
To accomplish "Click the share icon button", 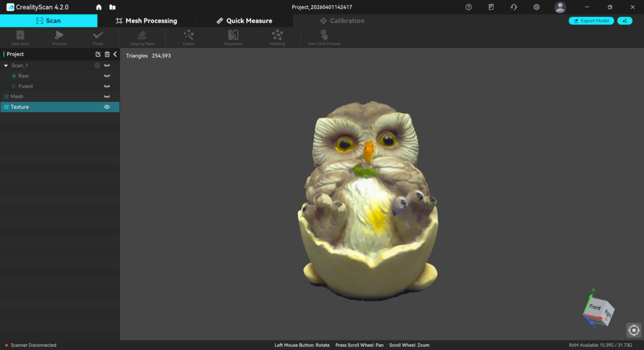I will tap(624, 21).
